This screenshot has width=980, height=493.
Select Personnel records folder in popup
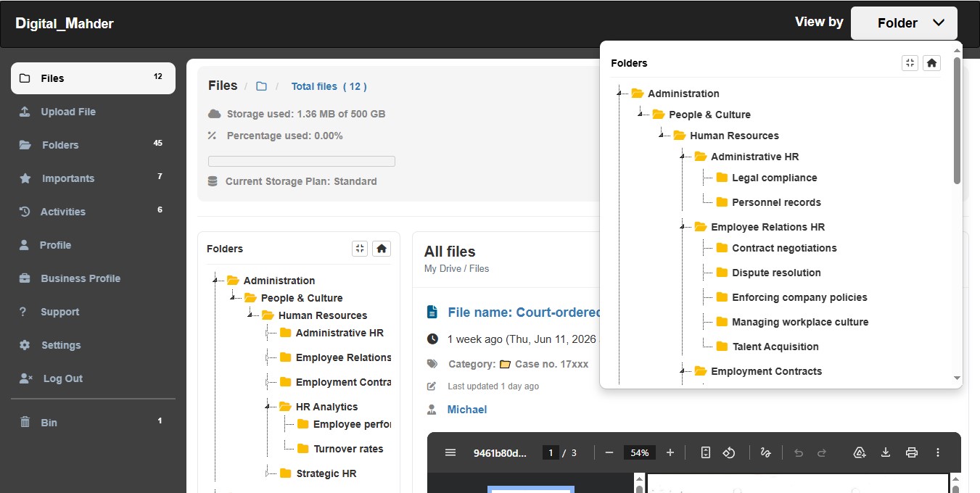(x=776, y=202)
